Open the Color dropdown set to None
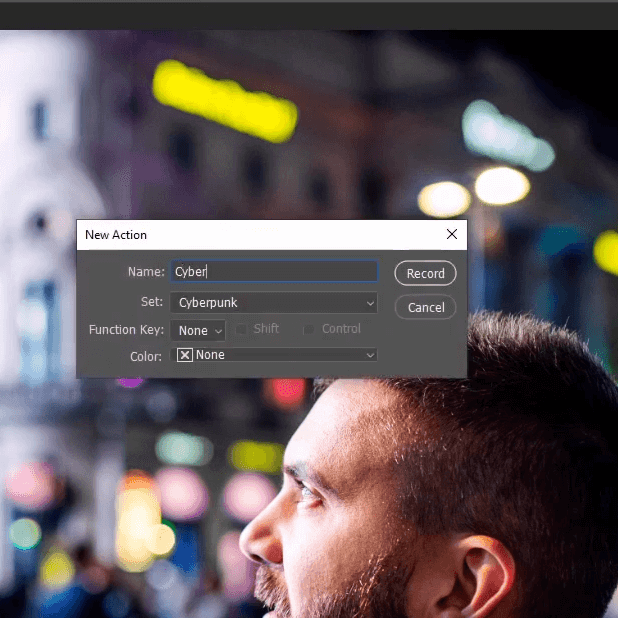 274,355
